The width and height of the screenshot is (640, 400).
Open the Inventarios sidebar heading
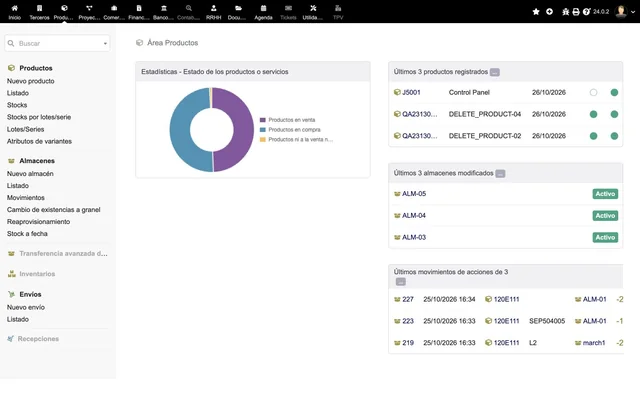coord(37,274)
